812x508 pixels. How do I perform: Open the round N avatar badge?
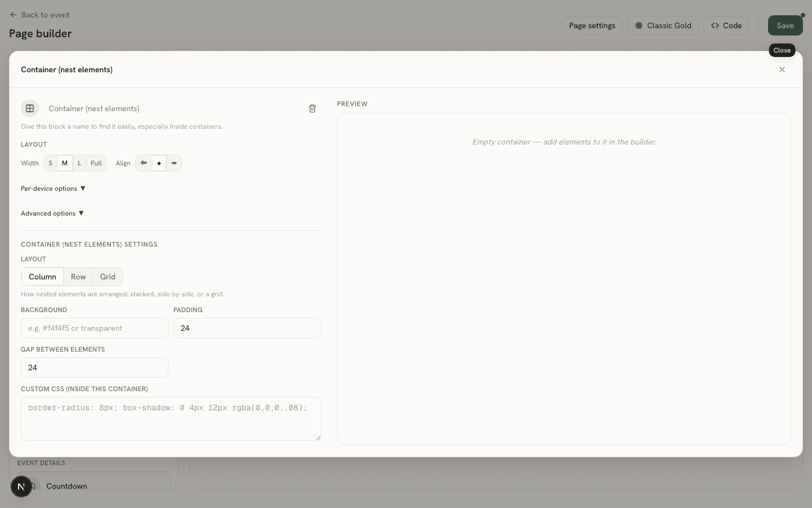click(21, 487)
